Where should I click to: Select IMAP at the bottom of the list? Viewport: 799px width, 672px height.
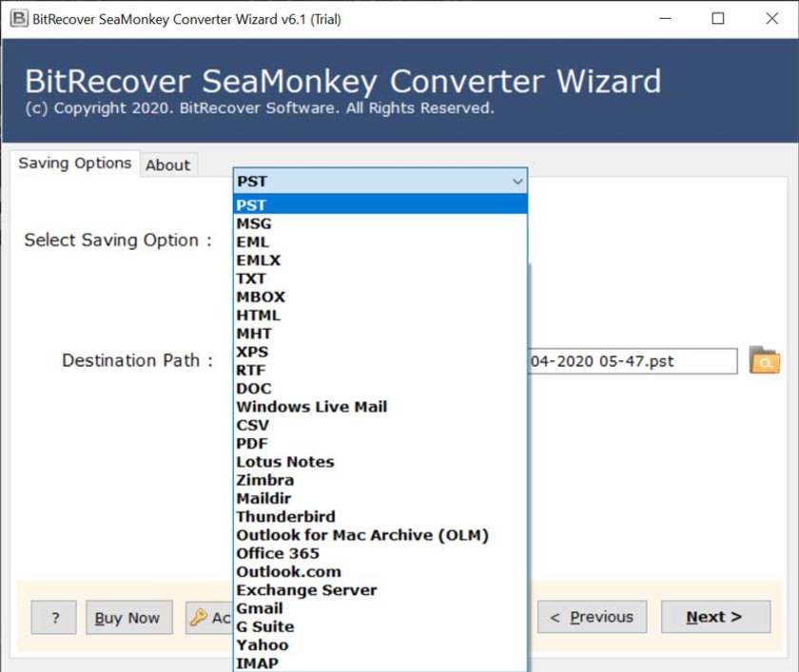(x=380, y=662)
